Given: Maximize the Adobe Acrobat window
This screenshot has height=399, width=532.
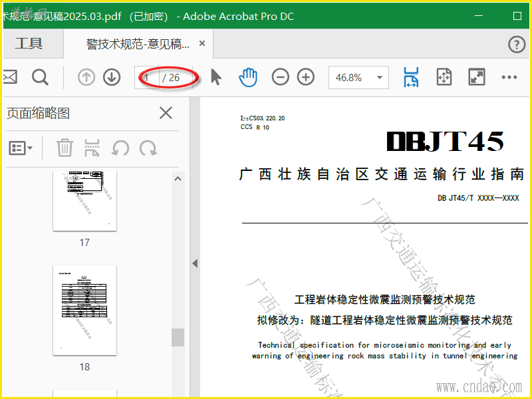Looking at the screenshot, I should 517,16.
